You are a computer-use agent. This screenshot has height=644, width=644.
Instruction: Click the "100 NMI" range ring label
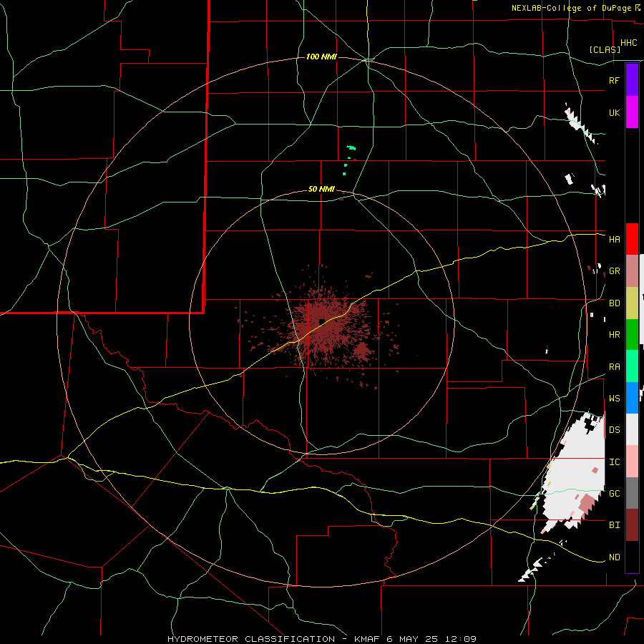tap(321, 57)
